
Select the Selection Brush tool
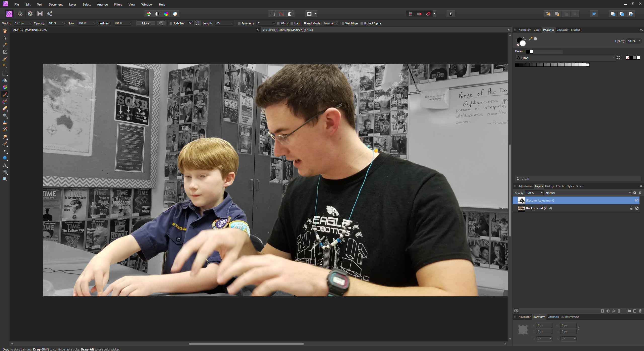(x=5, y=59)
